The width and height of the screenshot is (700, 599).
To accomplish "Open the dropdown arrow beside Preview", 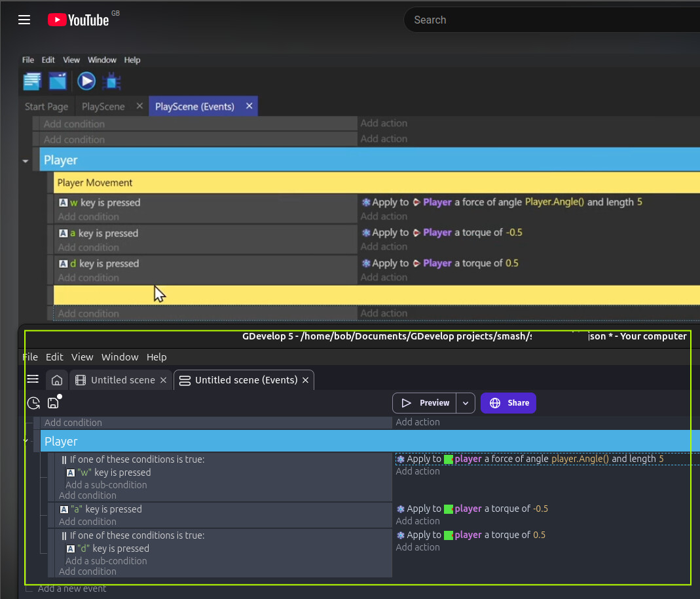I will pos(465,403).
